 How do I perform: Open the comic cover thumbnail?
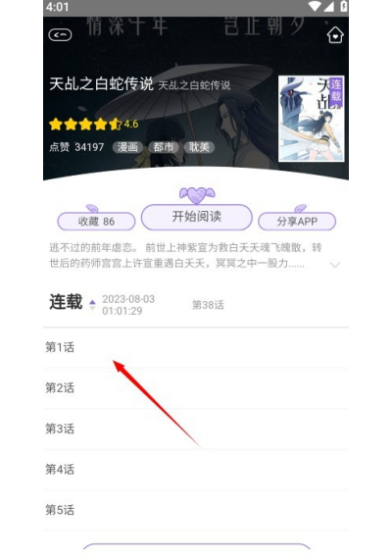(x=312, y=119)
